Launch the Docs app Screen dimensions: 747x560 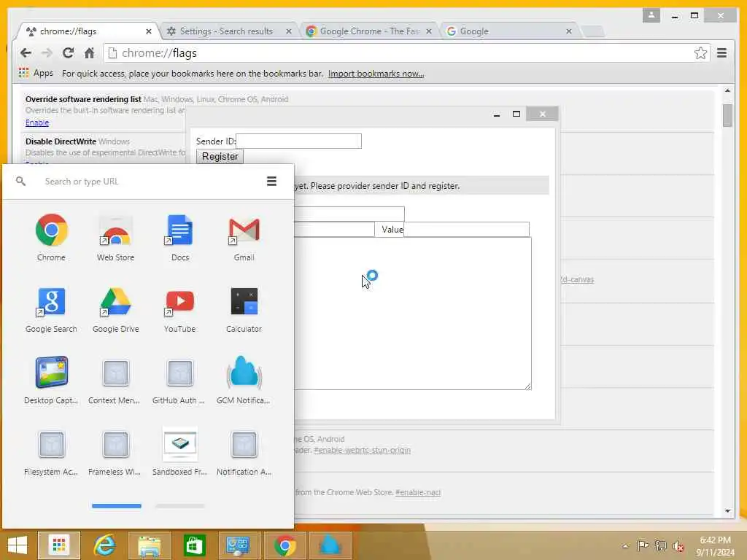[x=180, y=237]
